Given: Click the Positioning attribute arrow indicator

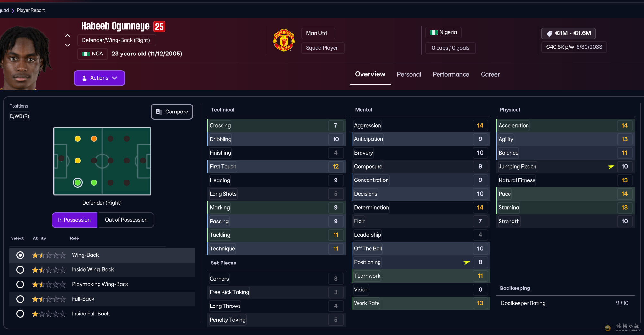Looking at the screenshot, I should coord(466,263).
